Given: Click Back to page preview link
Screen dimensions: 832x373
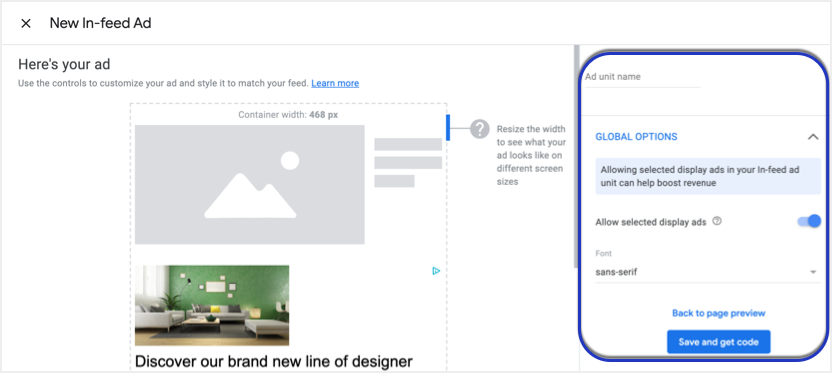Looking at the screenshot, I should coord(718,313).
